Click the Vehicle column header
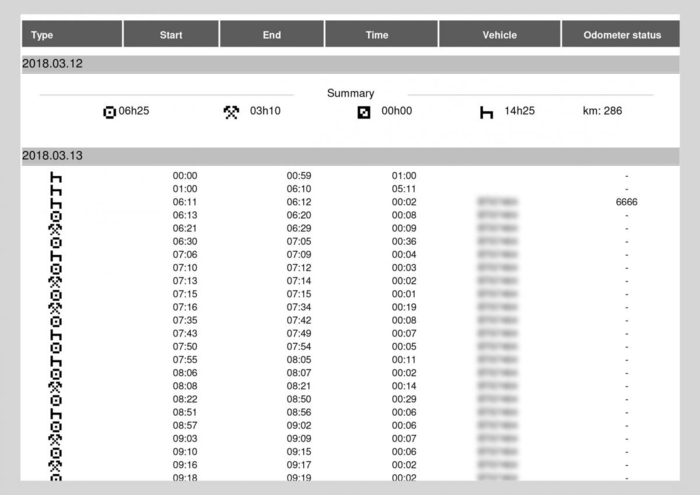The height and width of the screenshot is (495, 700). 499,35
